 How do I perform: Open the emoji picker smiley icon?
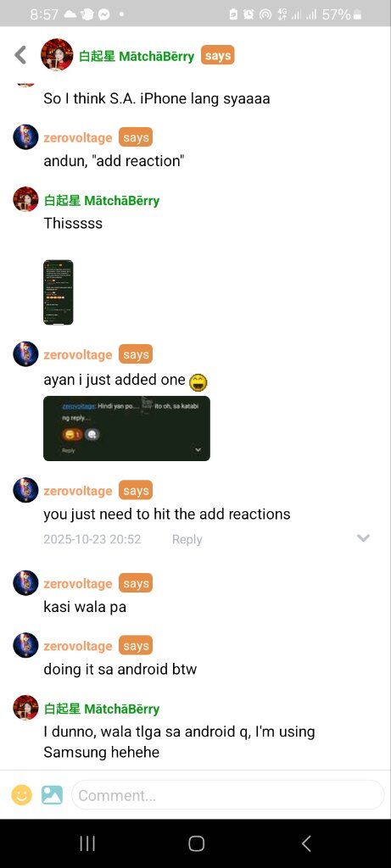coord(21,795)
